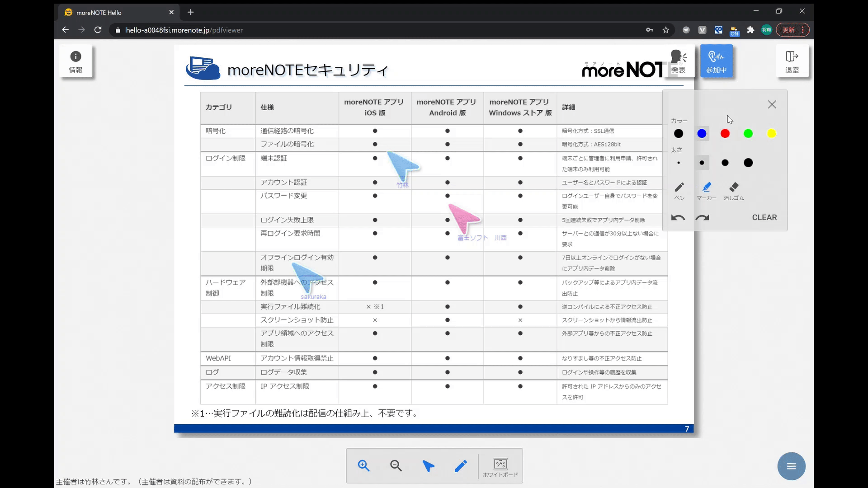Screen dimensions: 868x488
Task: Click the 更新 browser update button
Action: click(793, 30)
